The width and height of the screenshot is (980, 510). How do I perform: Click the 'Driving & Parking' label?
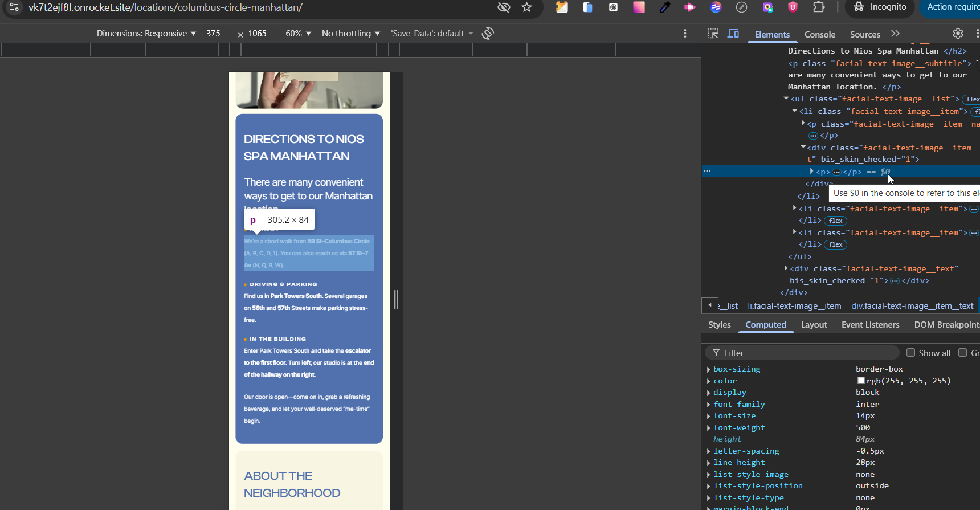click(x=283, y=284)
